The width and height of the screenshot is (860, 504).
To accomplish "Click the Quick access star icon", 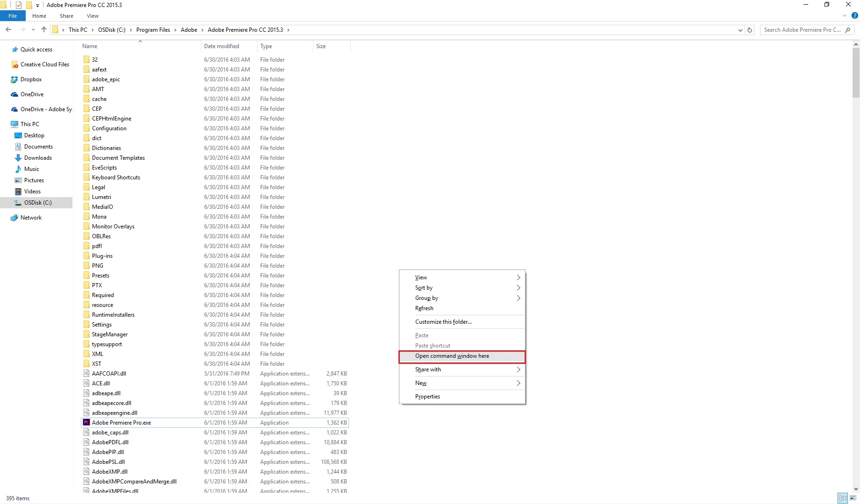I will (15, 50).
